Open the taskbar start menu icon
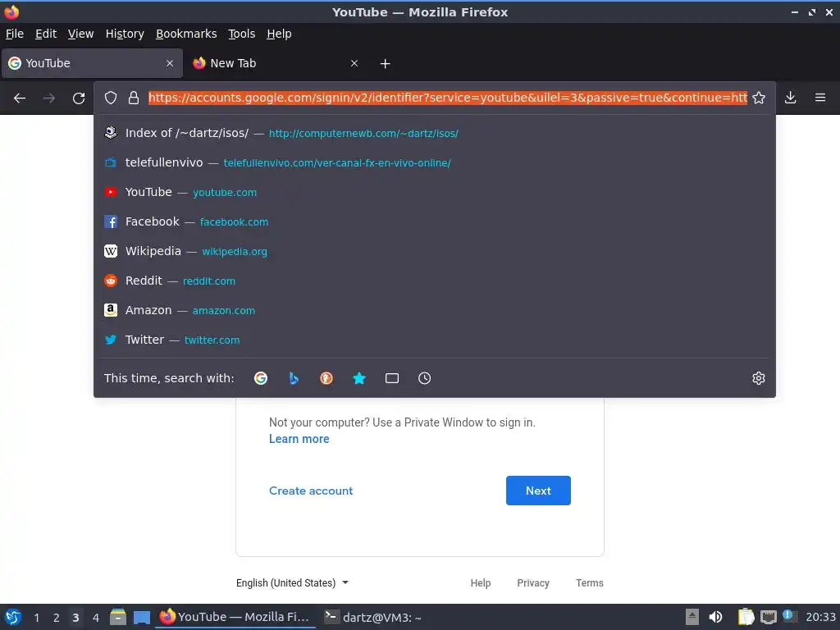840x630 pixels. point(13,617)
